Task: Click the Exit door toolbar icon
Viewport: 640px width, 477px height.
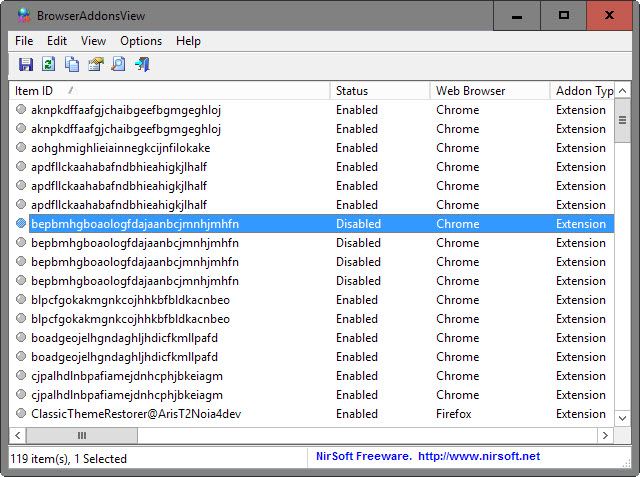Action: tap(142, 64)
